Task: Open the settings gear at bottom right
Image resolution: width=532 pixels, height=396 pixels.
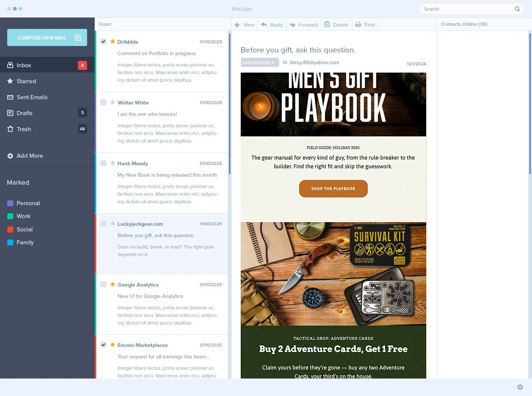Action: pos(520,387)
